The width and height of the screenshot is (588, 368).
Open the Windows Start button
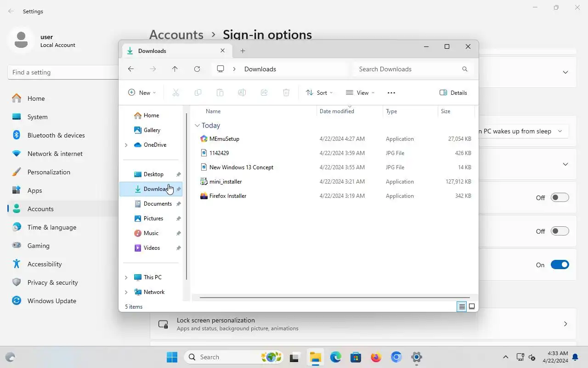click(x=172, y=357)
